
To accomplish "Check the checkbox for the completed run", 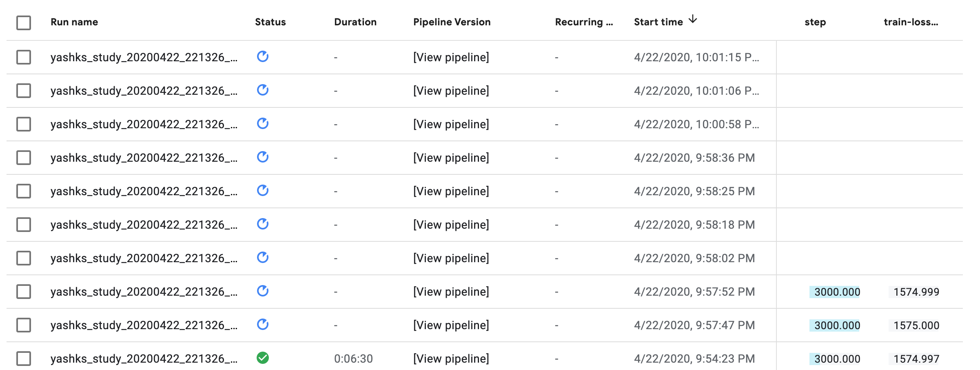I will click(23, 358).
